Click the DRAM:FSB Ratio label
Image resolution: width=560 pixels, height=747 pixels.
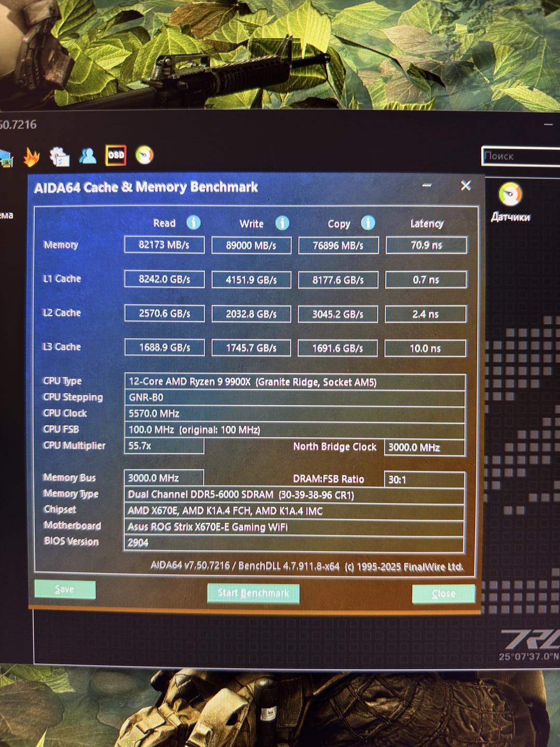328,479
